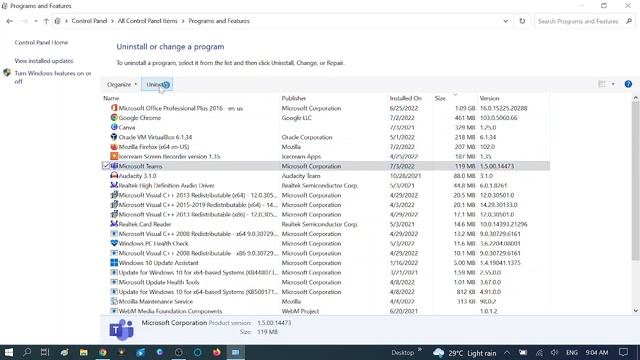
Task: Click the Microsoft Office Professional Plus icon
Action: 114,108
